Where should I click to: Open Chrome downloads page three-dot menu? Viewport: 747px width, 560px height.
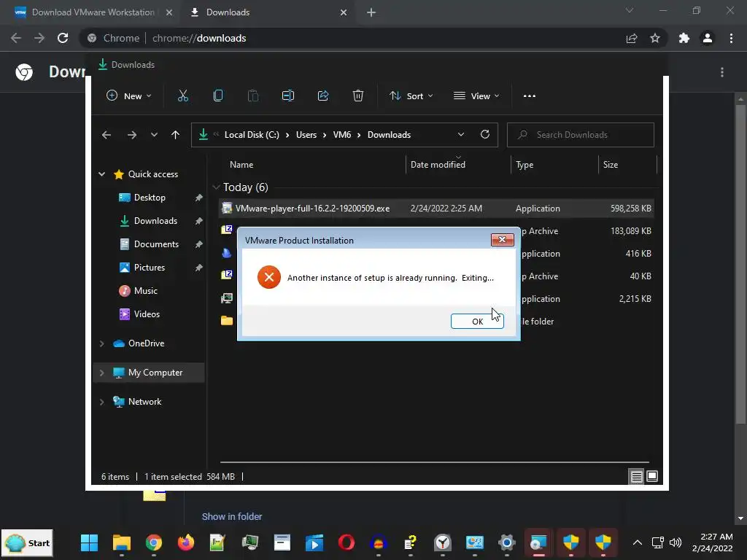coord(722,72)
